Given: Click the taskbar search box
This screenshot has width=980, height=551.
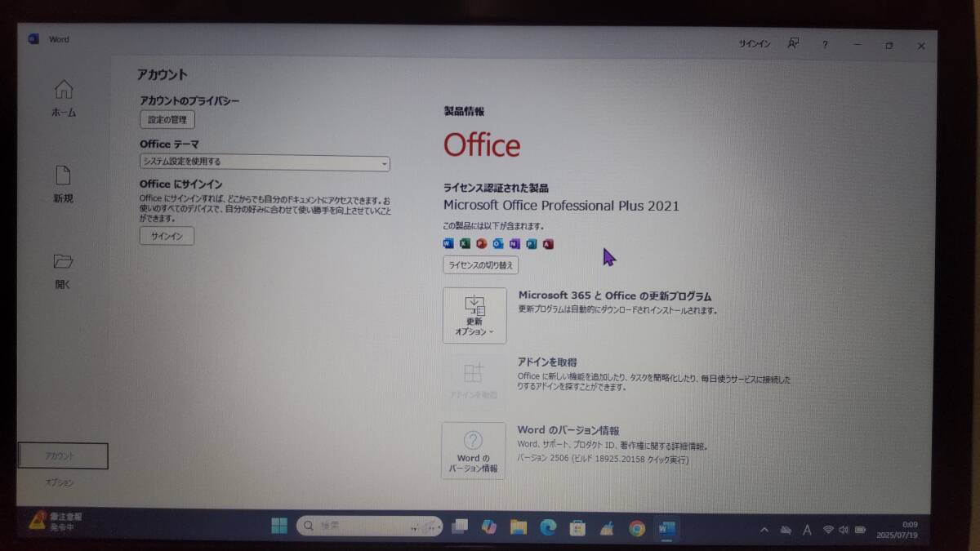Looking at the screenshot, I should (x=369, y=527).
